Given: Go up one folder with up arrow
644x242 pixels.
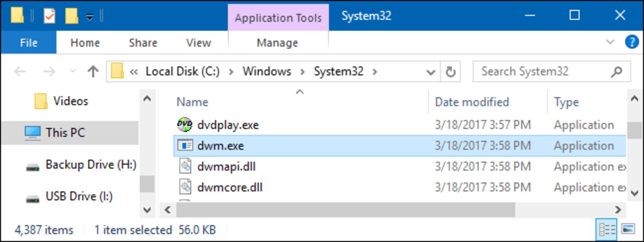Looking at the screenshot, I should coord(93,71).
